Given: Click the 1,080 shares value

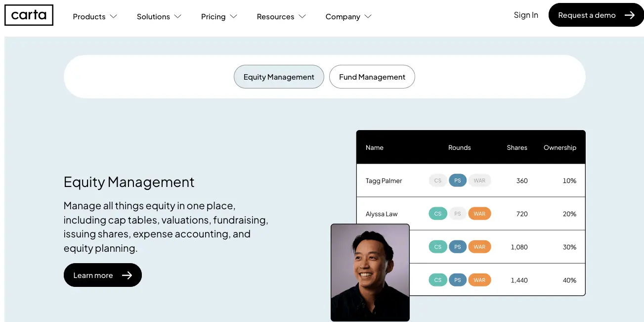Looking at the screenshot, I should (x=519, y=247).
